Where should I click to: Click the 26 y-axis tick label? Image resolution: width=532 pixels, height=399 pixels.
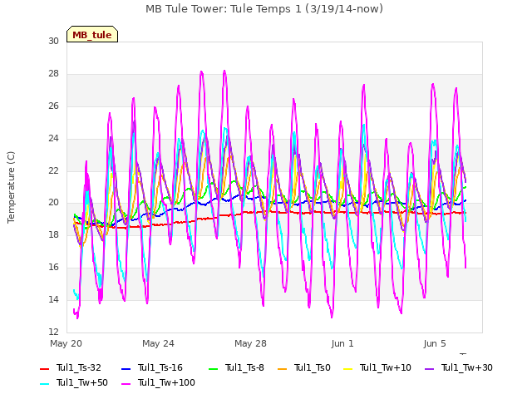53,106
